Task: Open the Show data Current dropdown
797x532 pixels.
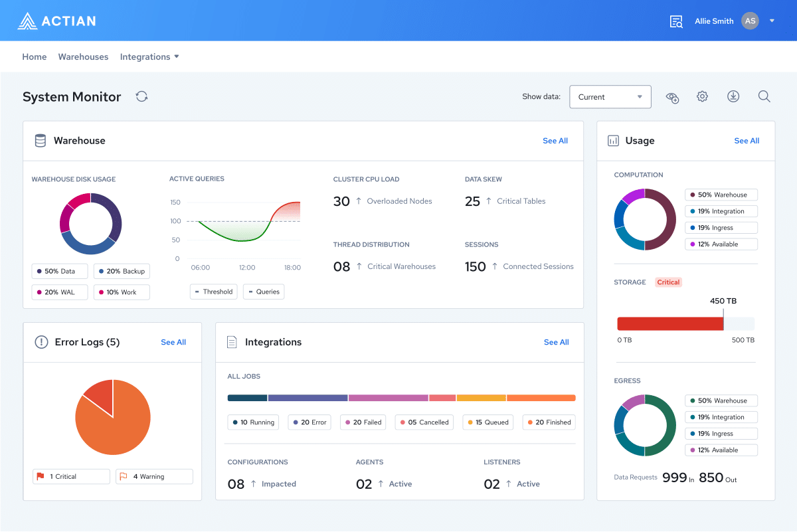Action: [610, 96]
